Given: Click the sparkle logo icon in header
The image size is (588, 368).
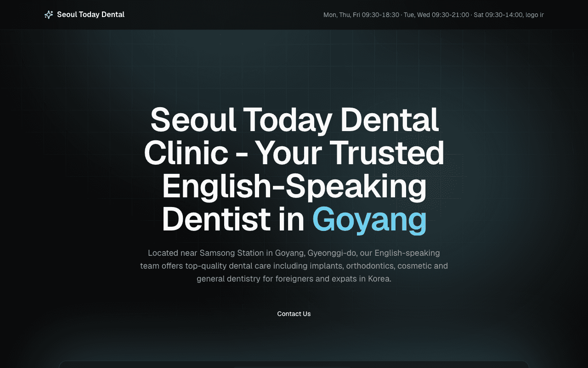Looking at the screenshot, I should pos(49,15).
